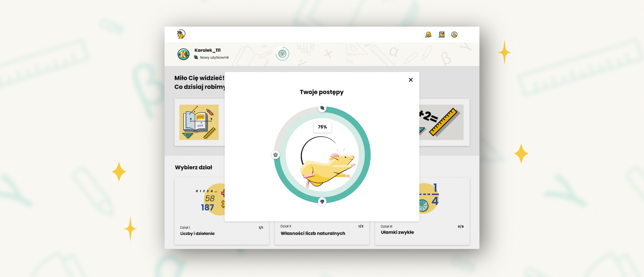
Task: Click the hamster app logo
Action: coord(181,34)
